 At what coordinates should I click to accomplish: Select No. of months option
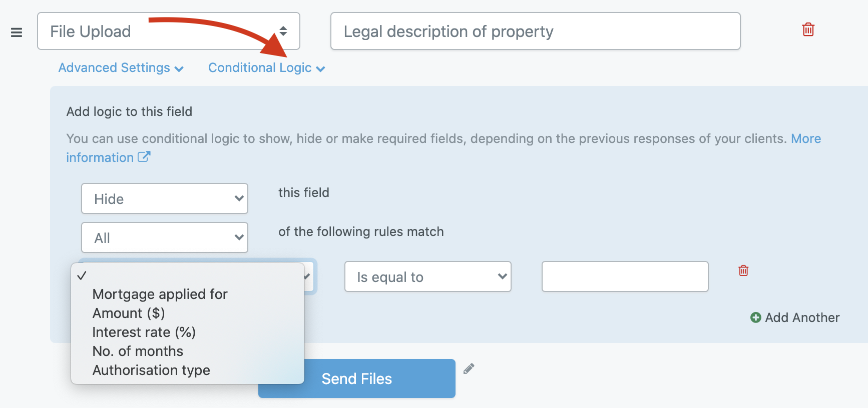point(188,351)
